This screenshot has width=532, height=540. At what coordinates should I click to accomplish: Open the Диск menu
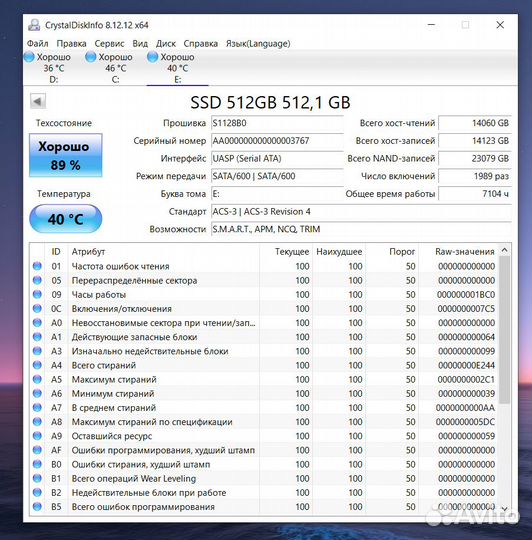[166, 44]
